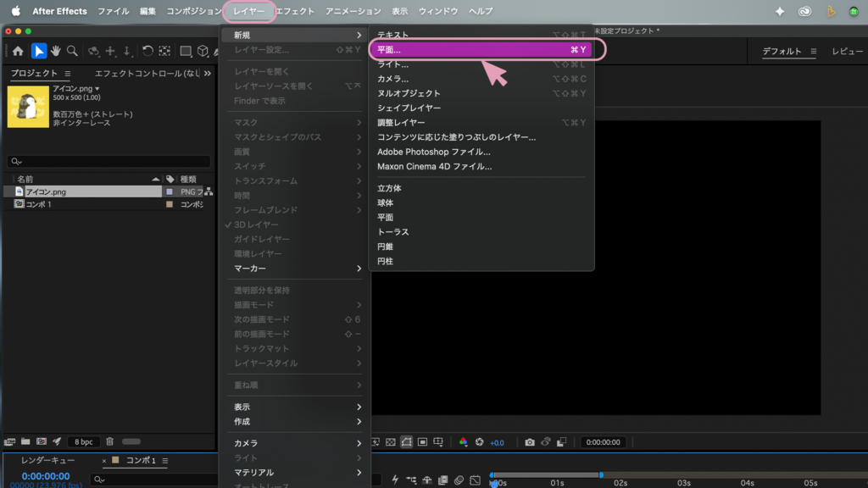Open grid and guide options dropdown

pyautogui.click(x=438, y=442)
